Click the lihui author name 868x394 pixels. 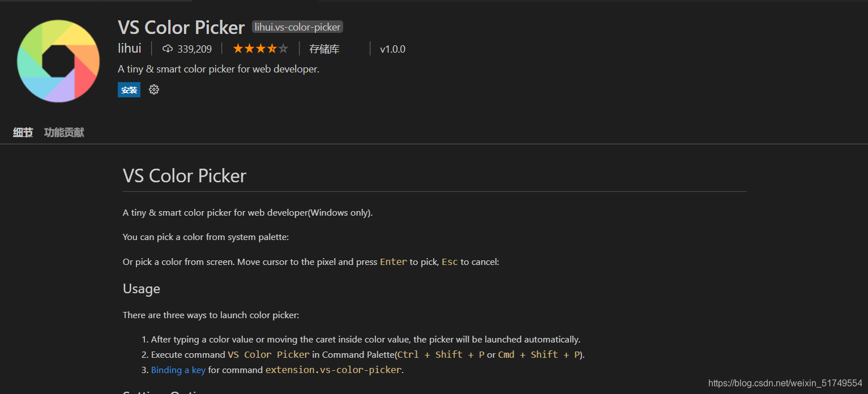click(x=130, y=48)
